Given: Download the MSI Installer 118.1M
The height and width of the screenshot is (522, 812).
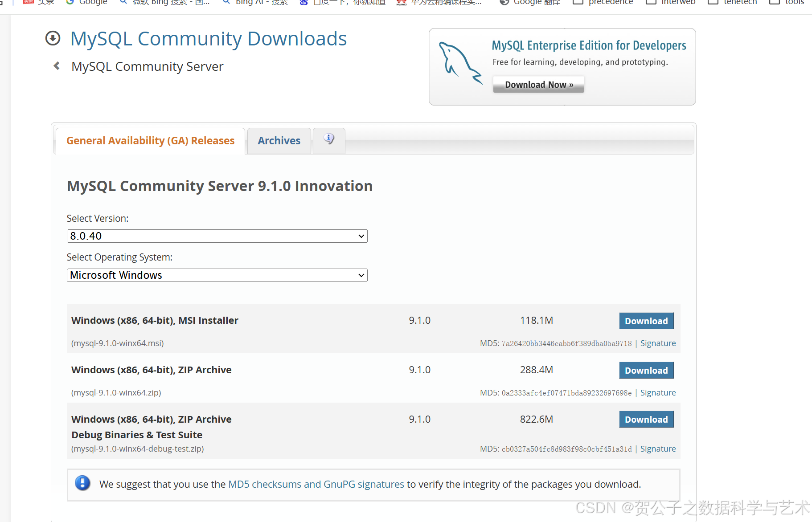Looking at the screenshot, I should [646, 321].
